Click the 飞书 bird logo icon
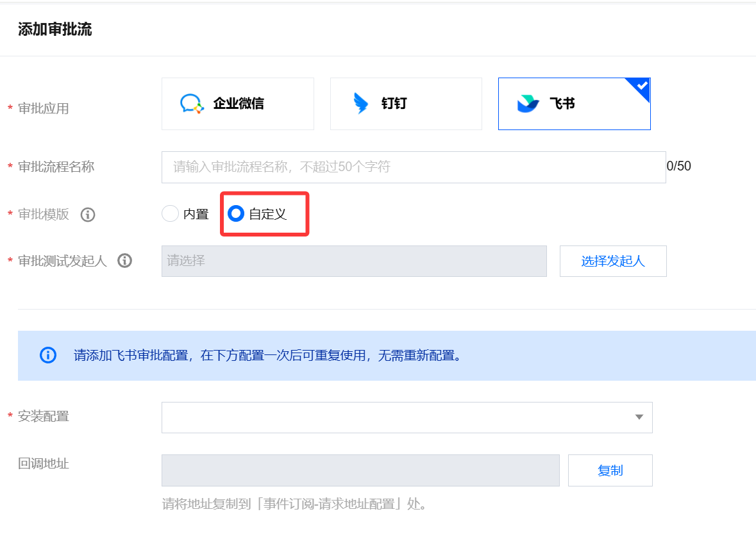 point(528,104)
